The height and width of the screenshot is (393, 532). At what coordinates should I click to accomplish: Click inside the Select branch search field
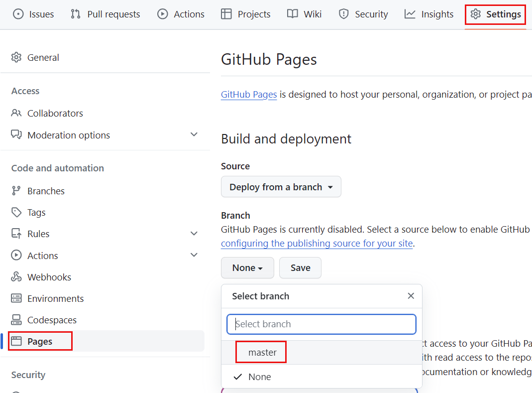pos(321,324)
